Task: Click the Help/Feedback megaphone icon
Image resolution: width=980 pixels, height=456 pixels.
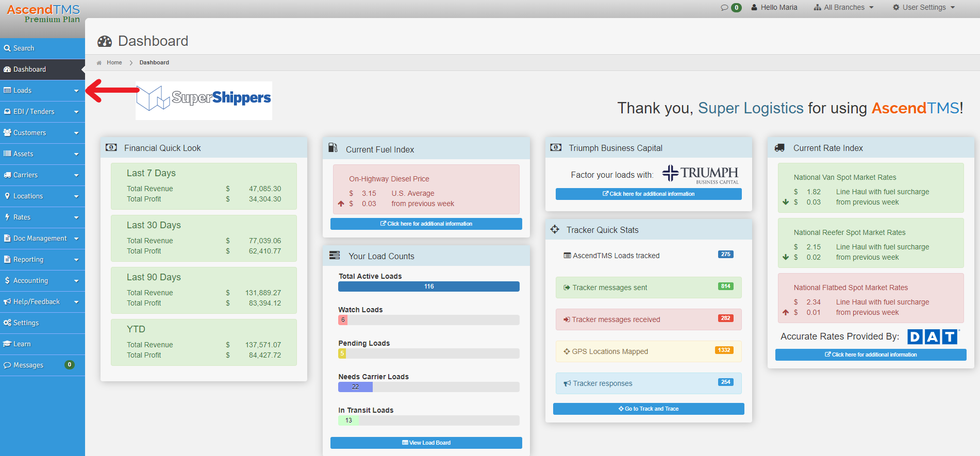Action: pos(7,301)
